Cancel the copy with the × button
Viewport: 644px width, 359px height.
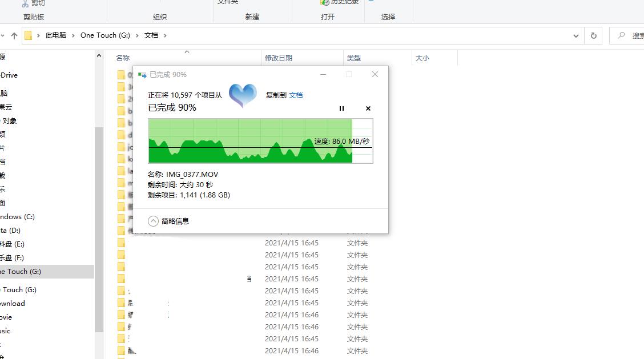[x=368, y=108]
